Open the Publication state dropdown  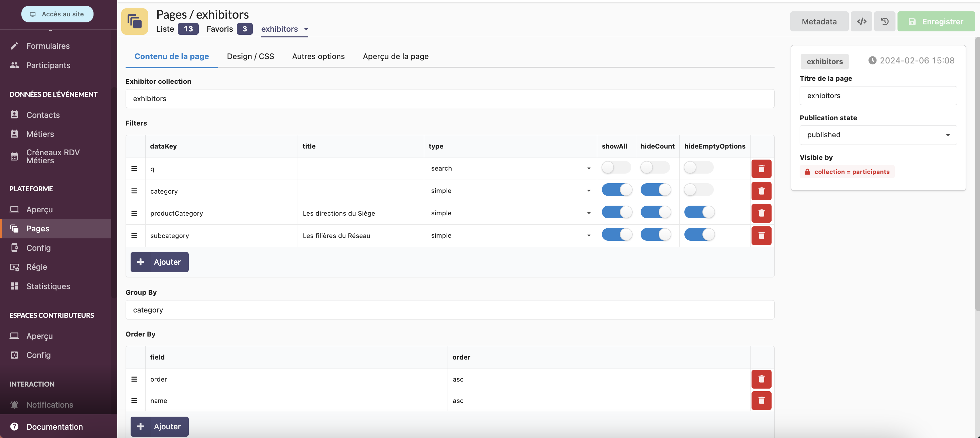coord(878,135)
